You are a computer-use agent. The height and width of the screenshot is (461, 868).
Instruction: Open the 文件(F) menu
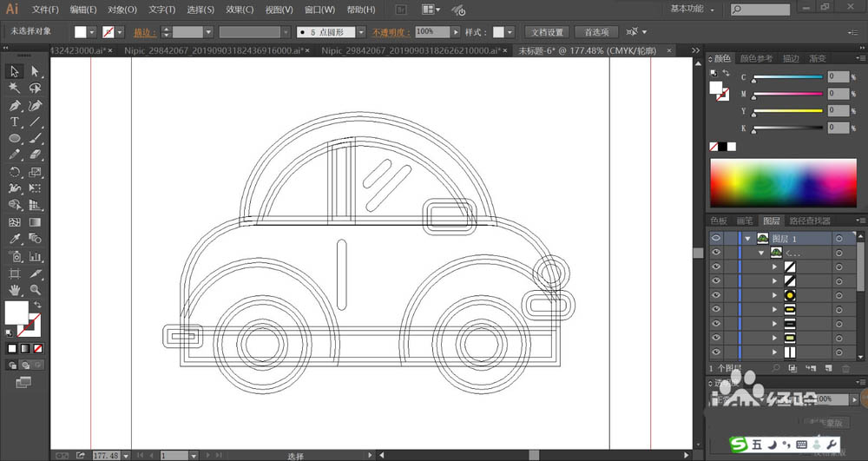tap(45, 10)
